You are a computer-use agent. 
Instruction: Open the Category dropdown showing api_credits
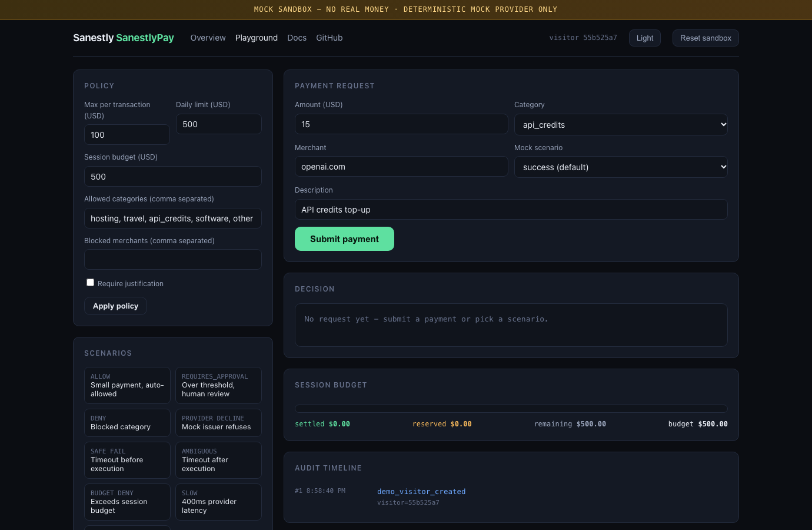pos(621,124)
